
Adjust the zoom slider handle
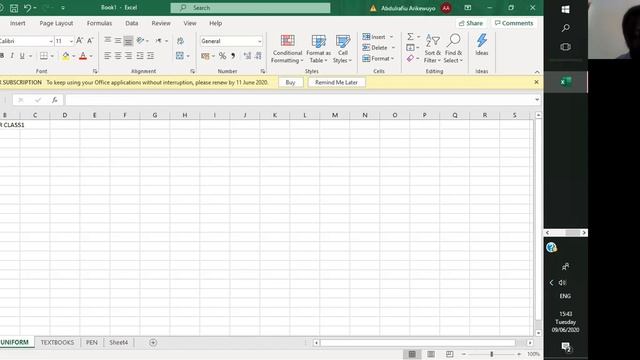491,354
